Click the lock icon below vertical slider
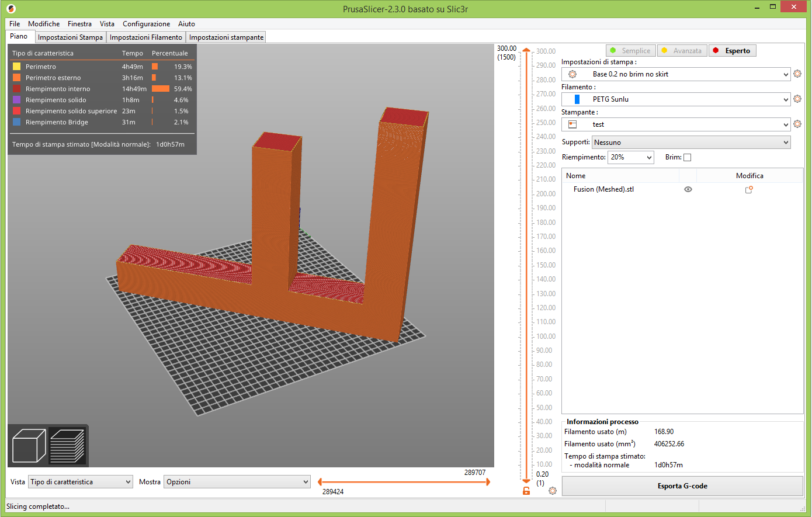This screenshot has width=812, height=517. tap(526, 491)
